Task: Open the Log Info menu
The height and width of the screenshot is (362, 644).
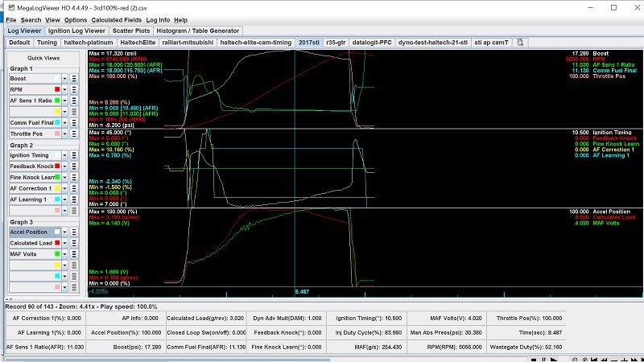Action: 158,19
